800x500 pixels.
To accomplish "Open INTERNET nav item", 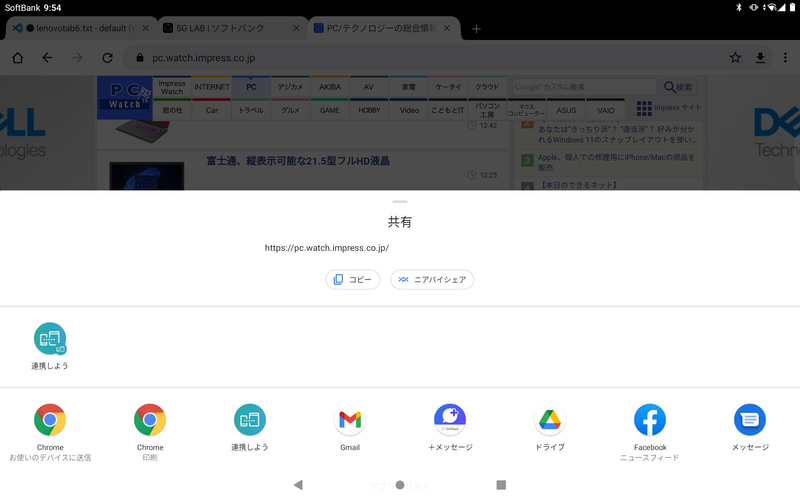I will tap(212, 87).
